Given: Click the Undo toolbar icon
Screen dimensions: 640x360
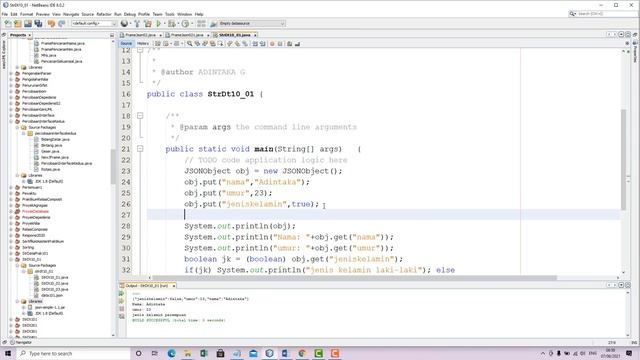Looking at the screenshot, I should 51,24.
